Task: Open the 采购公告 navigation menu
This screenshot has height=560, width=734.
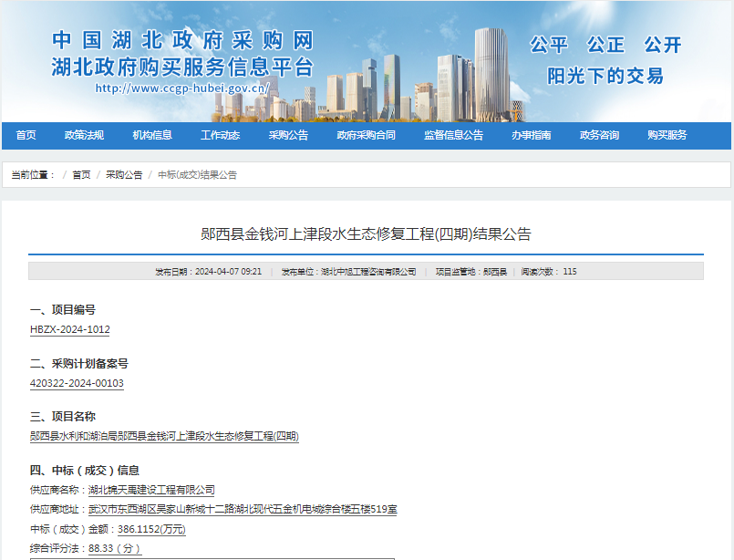Action: [x=287, y=134]
